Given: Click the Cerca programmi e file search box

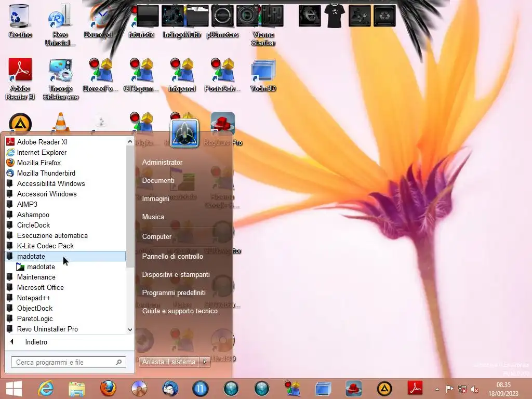Looking at the screenshot, I should [x=69, y=362].
